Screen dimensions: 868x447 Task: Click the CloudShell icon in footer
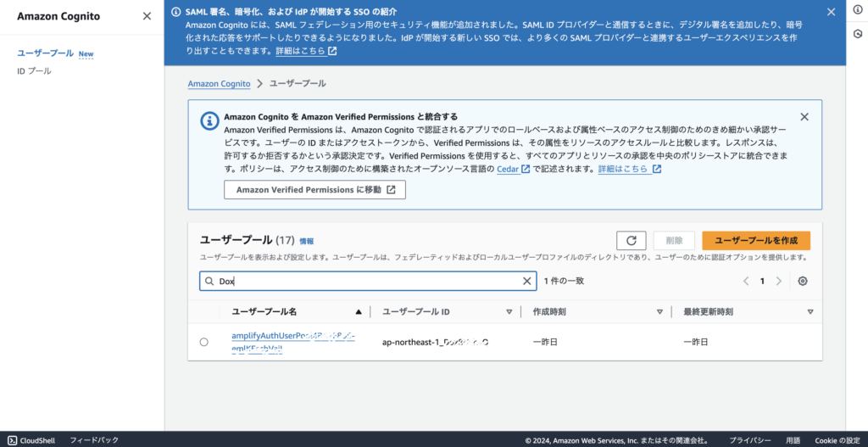[x=12, y=440]
